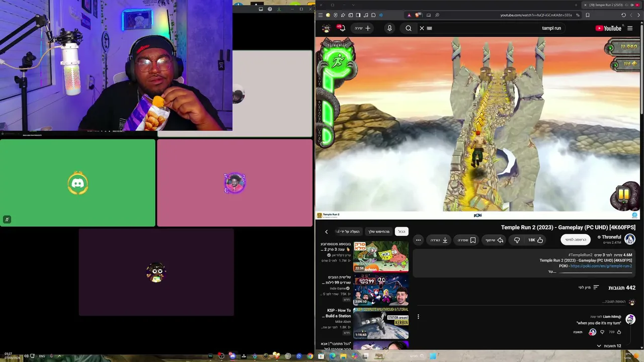Select the pink participant tile in the call

click(234, 183)
